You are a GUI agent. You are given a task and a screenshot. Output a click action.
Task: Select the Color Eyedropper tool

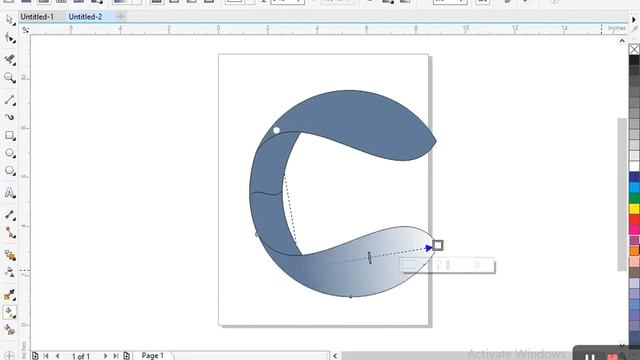(9, 295)
